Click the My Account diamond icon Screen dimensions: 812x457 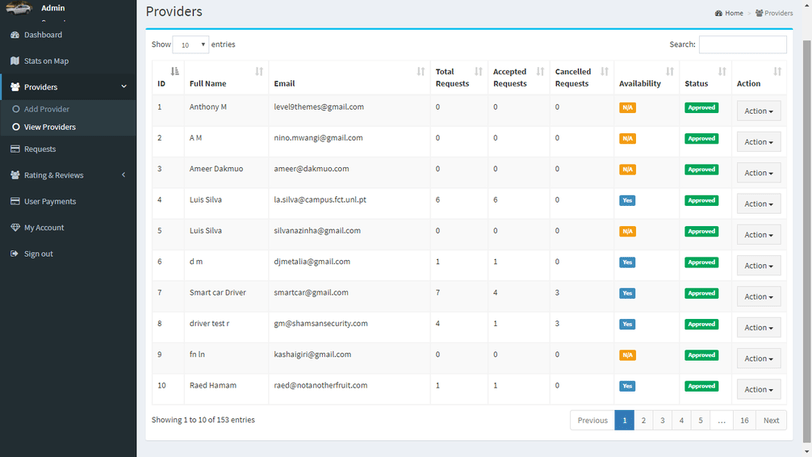(x=15, y=227)
